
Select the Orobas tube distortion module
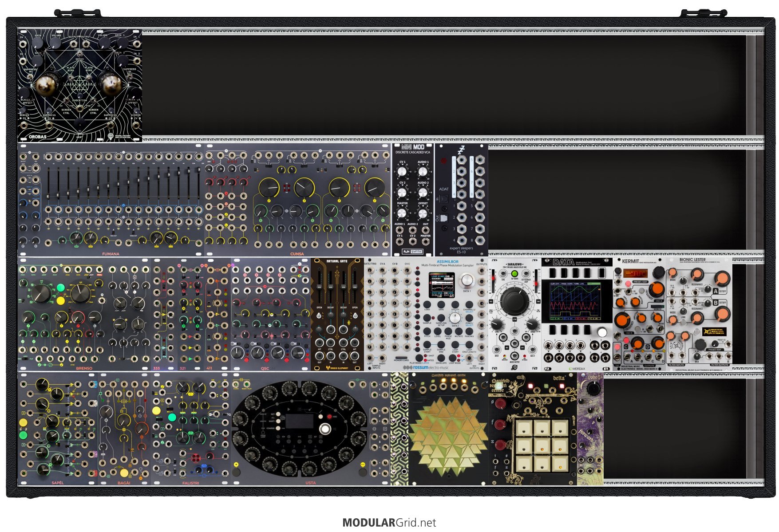(x=80, y=85)
